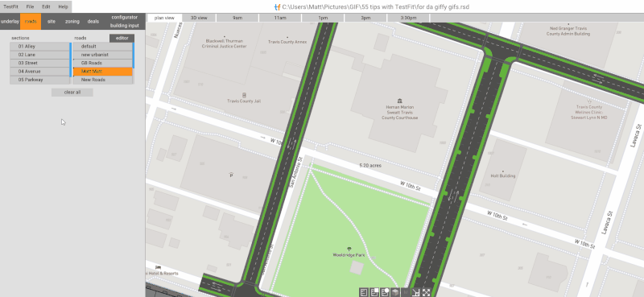Select the 05 Parkway section
Screen dimensions: 644x297
[39, 80]
